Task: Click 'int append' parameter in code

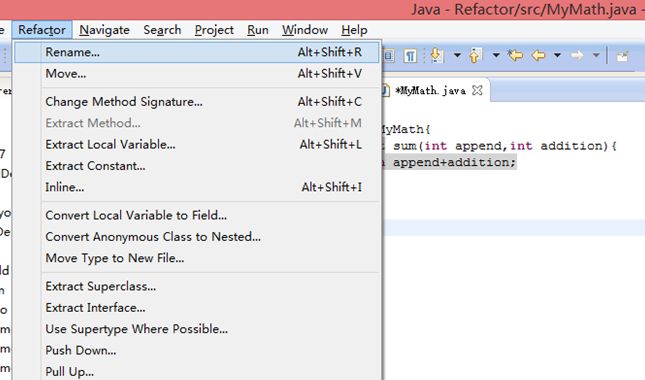Action: click(x=463, y=146)
